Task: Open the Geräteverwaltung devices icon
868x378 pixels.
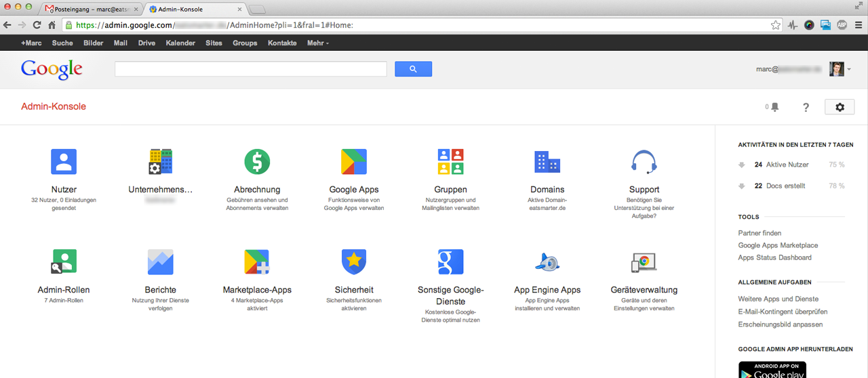Action: point(644,261)
